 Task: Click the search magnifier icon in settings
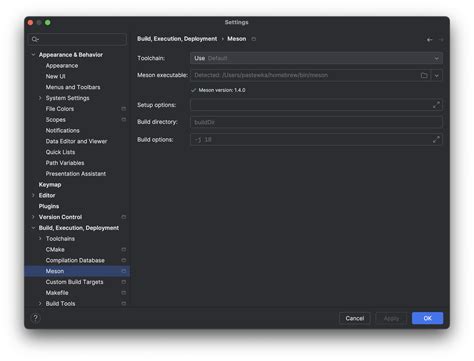pos(35,39)
